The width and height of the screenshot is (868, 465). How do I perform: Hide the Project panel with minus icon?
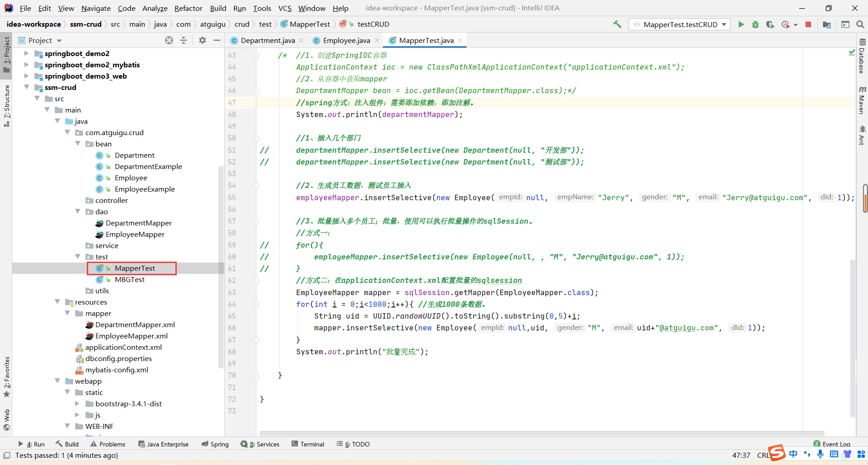(x=217, y=40)
